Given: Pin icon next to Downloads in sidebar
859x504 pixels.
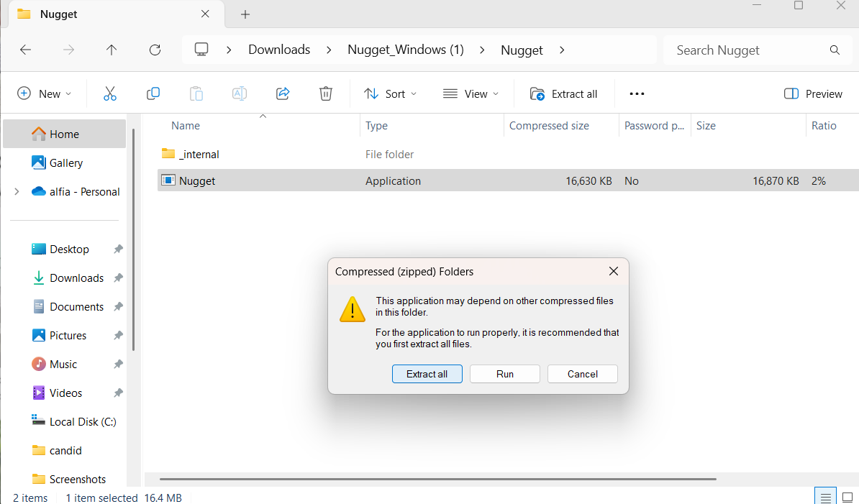Looking at the screenshot, I should pos(118,278).
